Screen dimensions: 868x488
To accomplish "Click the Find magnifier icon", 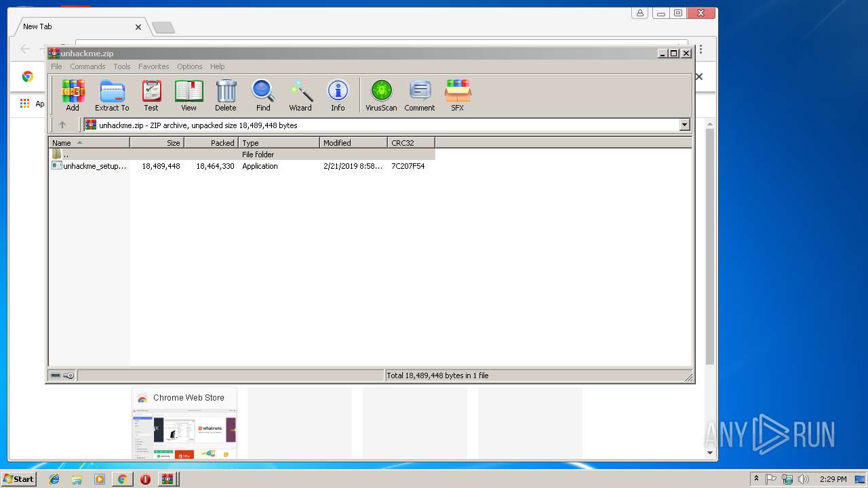I will click(x=263, y=96).
